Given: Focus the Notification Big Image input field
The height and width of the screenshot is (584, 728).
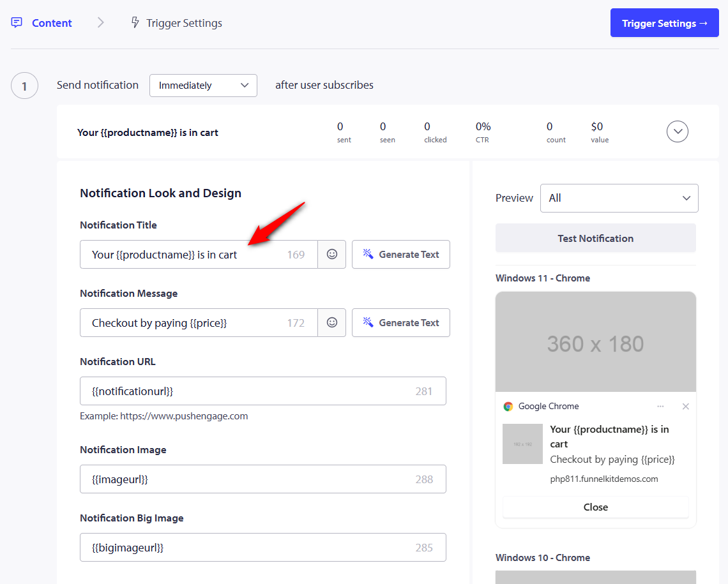Looking at the screenshot, I should (263, 548).
